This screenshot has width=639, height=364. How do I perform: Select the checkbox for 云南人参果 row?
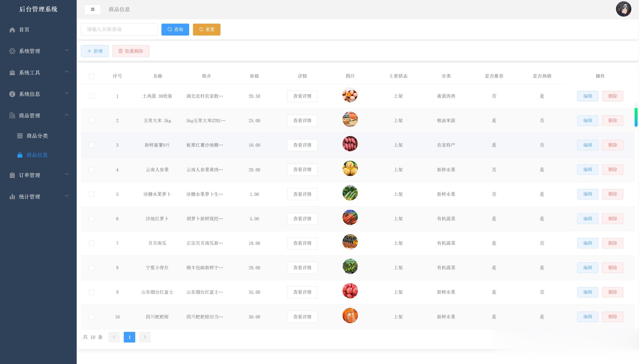pos(92,170)
